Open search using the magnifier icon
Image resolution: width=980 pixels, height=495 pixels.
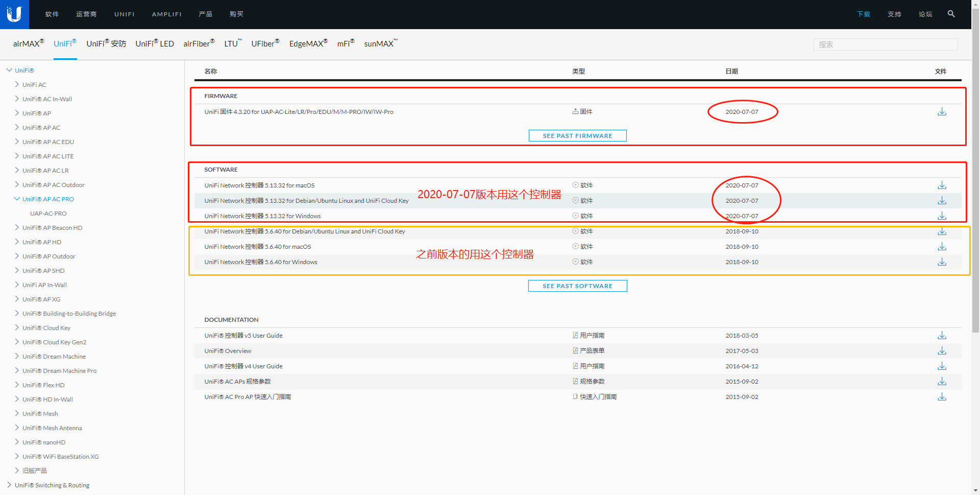click(951, 14)
